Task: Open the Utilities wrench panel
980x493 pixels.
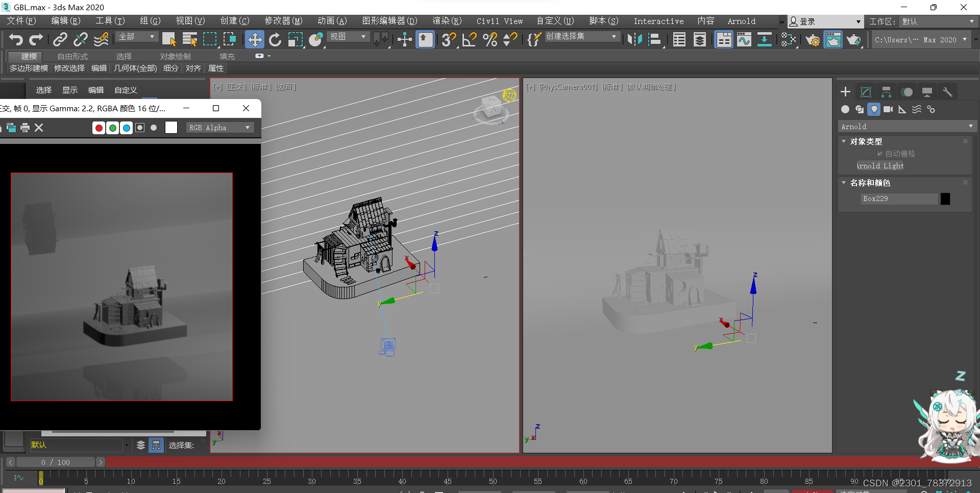Action: (x=947, y=92)
